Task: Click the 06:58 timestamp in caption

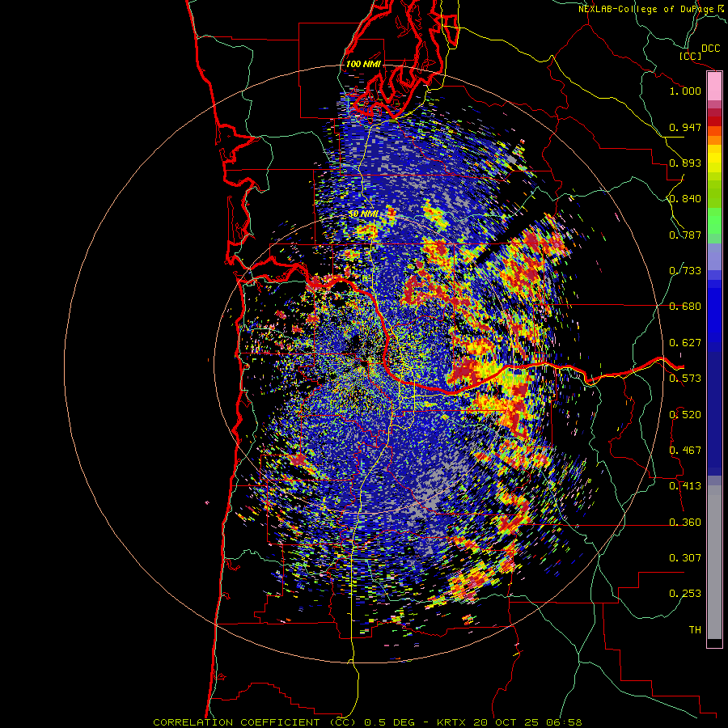Action: [563, 722]
